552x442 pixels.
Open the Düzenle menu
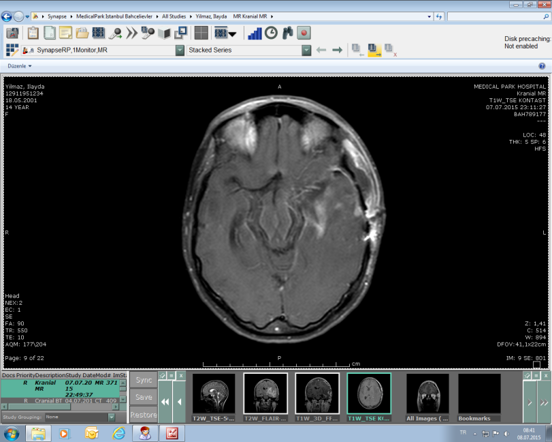pyautogui.click(x=19, y=66)
